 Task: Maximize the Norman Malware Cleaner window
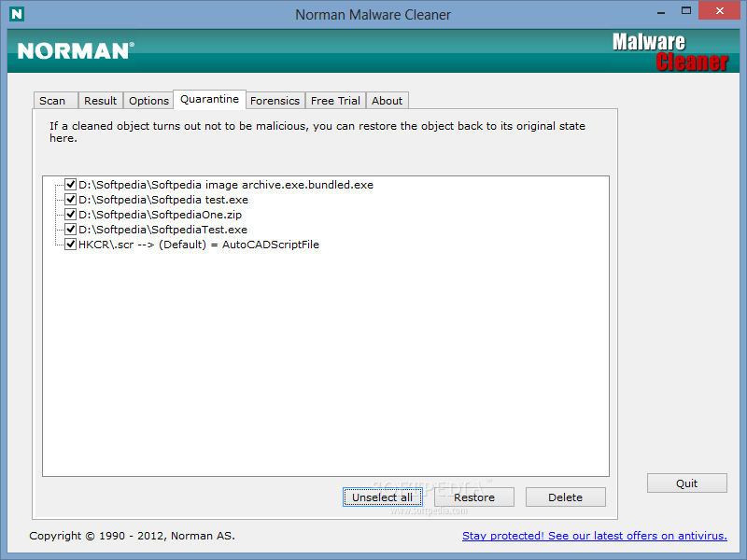pos(686,10)
